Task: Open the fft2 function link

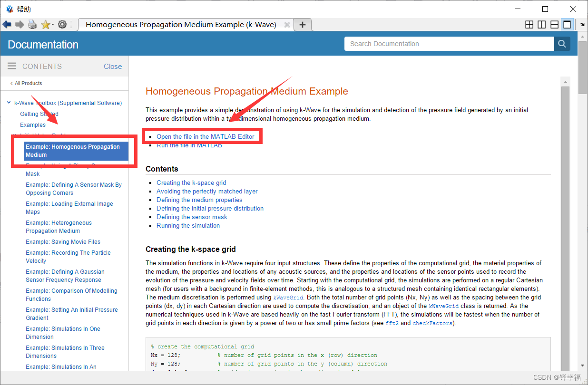Action: 392,323
